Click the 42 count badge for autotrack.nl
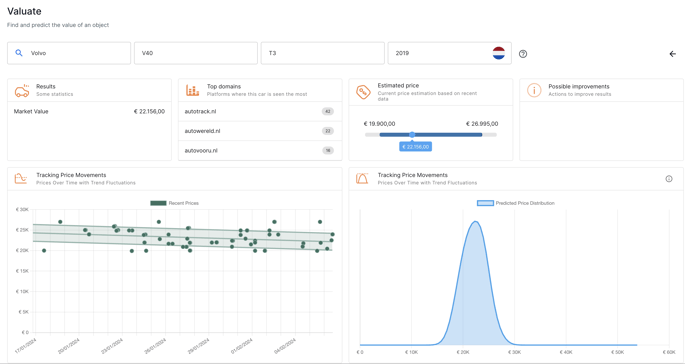685x364 pixels. point(328,111)
